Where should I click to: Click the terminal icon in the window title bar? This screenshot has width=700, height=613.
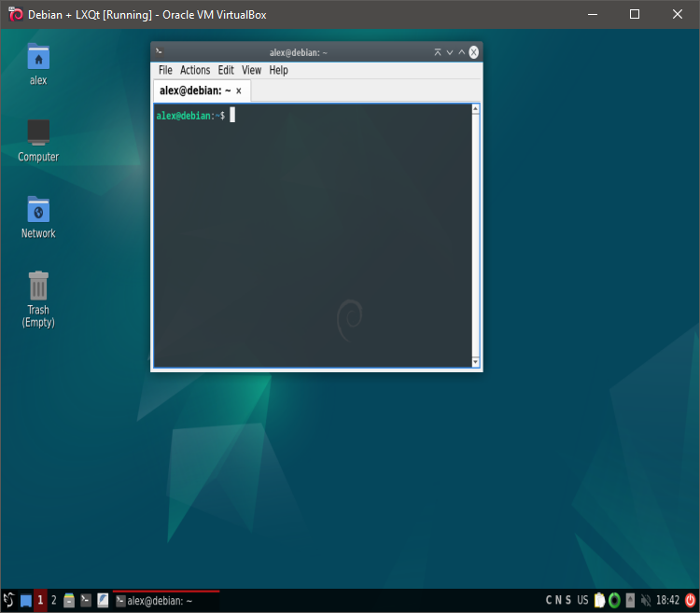[159, 51]
